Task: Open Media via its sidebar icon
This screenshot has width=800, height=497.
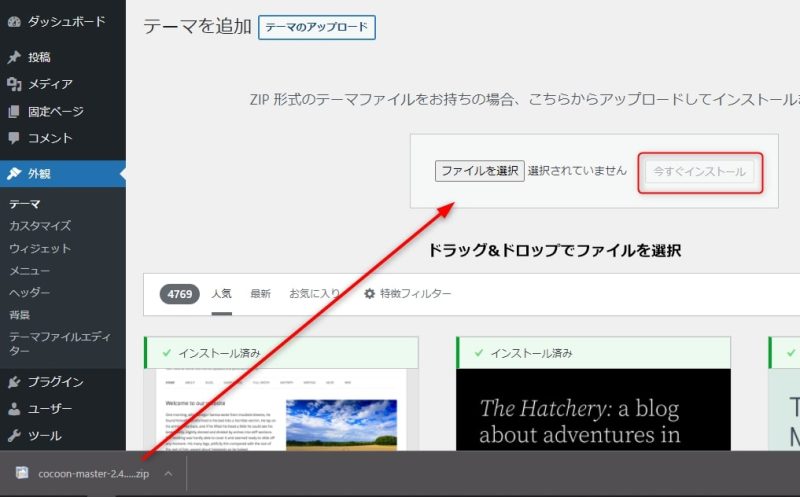Action: (14, 85)
